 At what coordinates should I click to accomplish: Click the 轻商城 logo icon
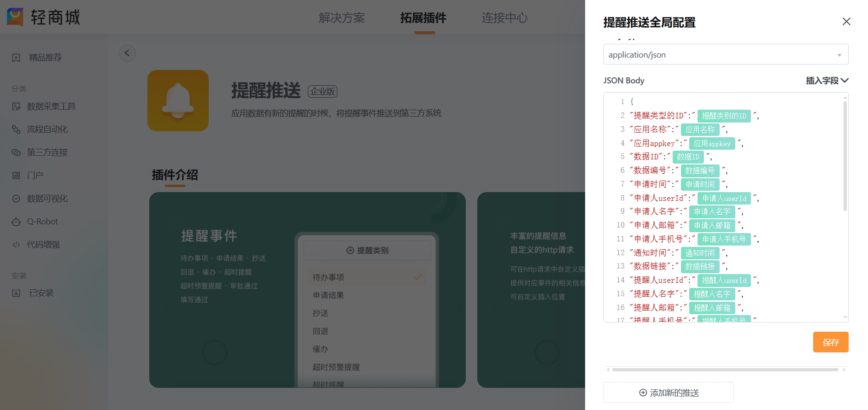pyautogui.click(x=15, y=17)
